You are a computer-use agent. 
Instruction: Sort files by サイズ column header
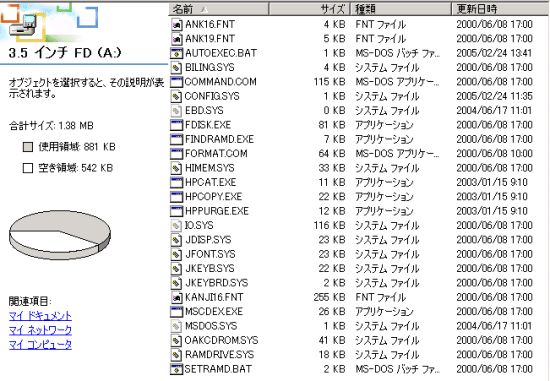310,9
